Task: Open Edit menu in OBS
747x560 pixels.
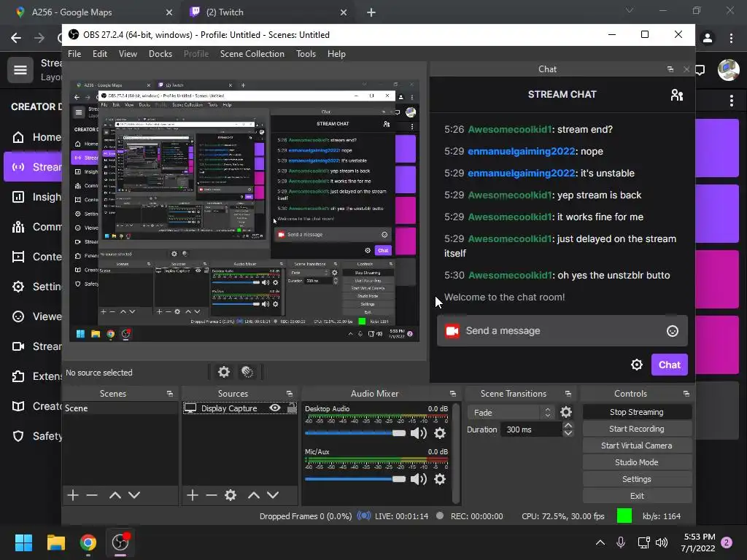Action: [99, 54]
